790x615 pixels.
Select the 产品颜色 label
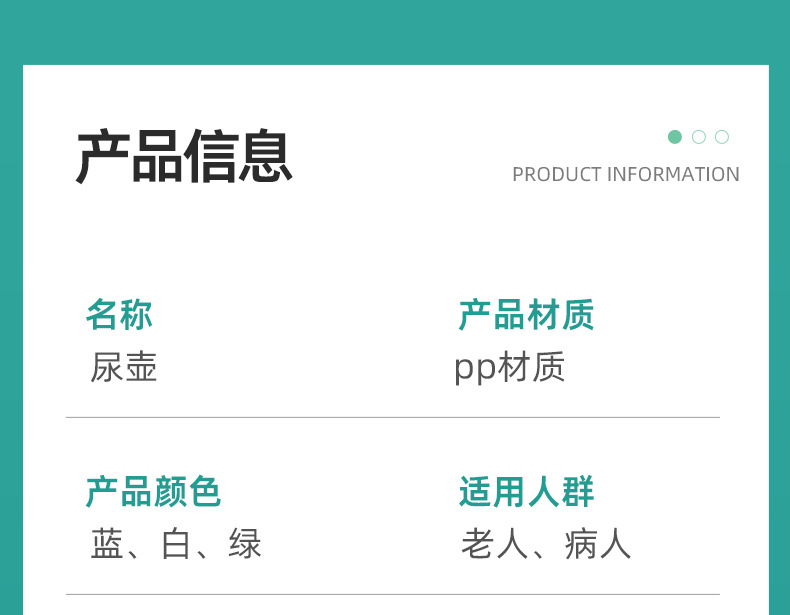(x=153, y=492)
